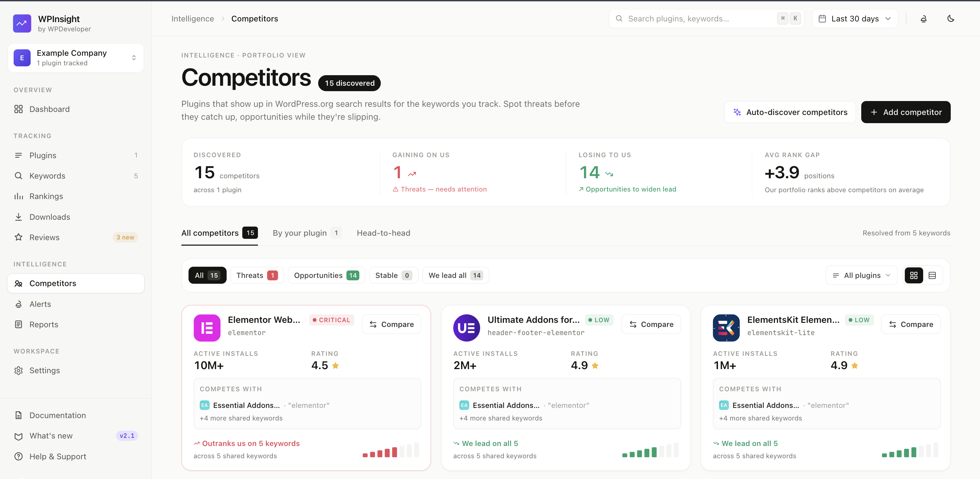Filter by Opportunities chip
This screenshot has height=479, width=980.
tap(326, 276)
